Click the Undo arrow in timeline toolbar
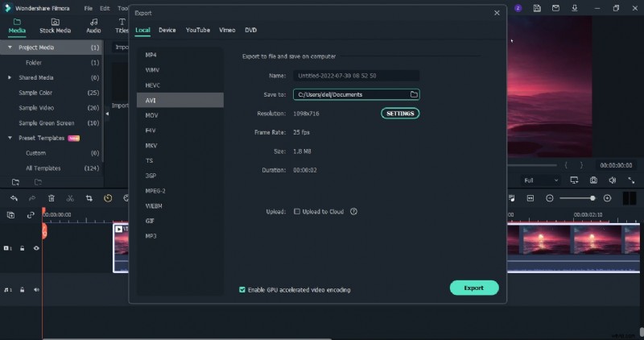The width and height of the screenshot is (644, 340). (14, 198)
